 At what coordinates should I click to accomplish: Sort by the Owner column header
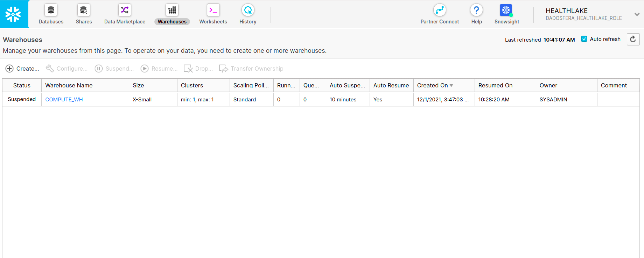(x=566, y=85)
